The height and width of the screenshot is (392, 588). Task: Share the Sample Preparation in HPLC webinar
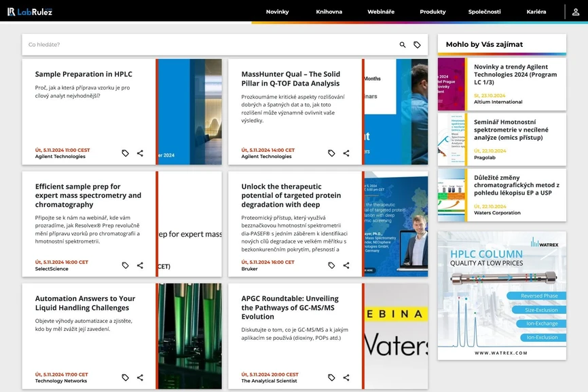point(140,153)
